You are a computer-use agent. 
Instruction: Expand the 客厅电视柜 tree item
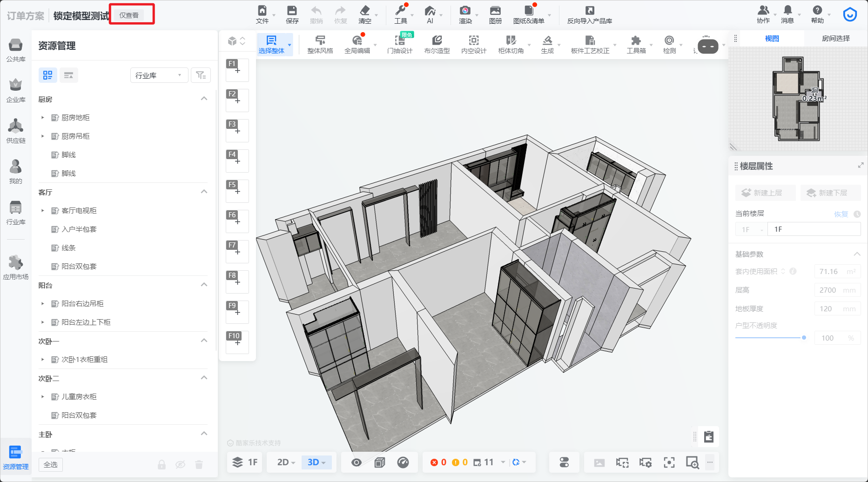(x=43, y=211)
